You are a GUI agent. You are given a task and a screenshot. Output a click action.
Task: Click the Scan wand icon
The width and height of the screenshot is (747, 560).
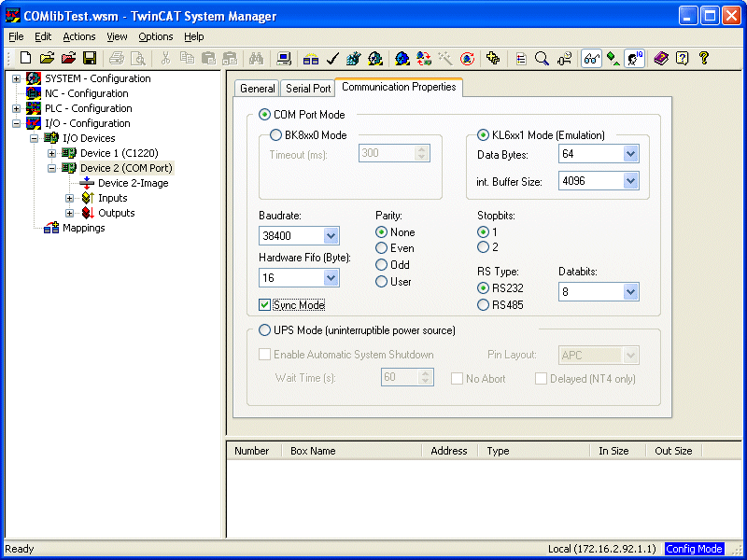coord(445,59)
